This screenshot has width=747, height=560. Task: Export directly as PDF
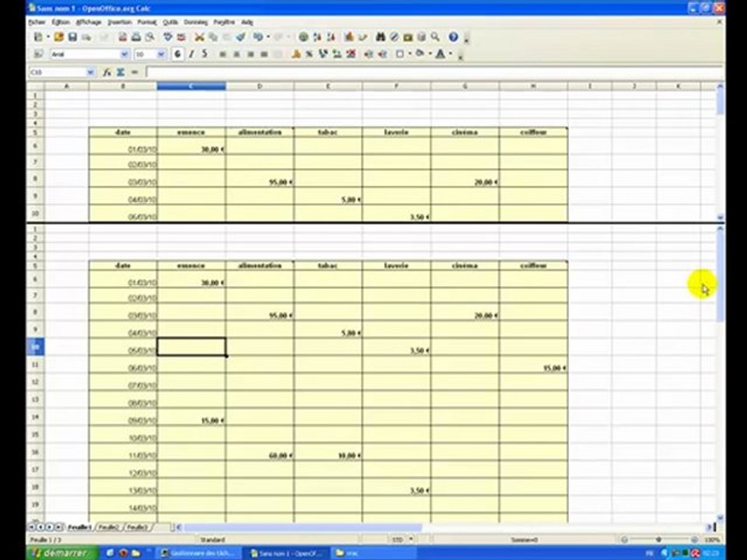point(122,37)
